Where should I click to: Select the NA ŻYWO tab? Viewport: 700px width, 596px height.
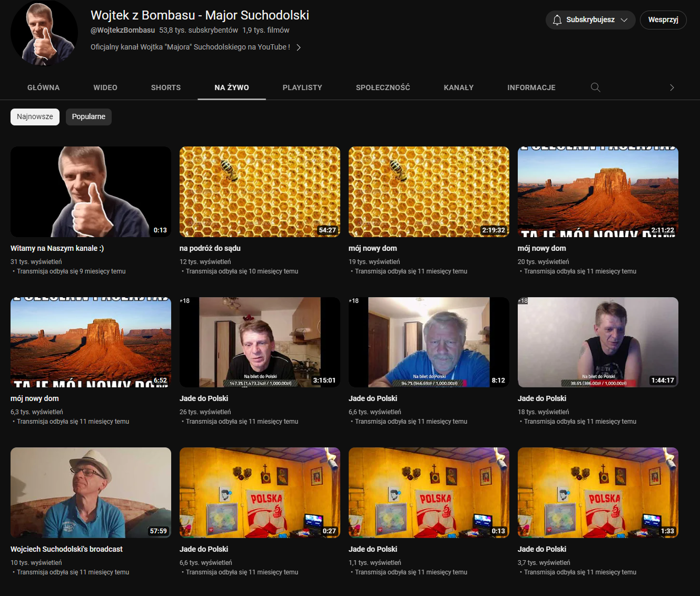232,87
